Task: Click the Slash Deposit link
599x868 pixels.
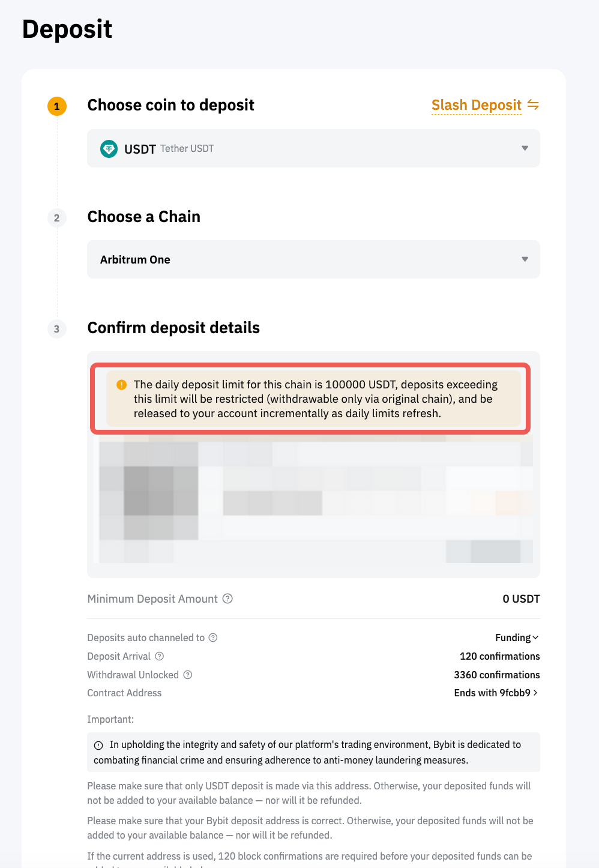Action: pyautogui.click(x=476, y=105)
